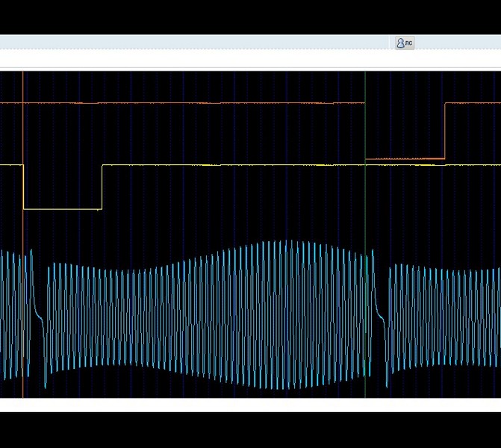Click the second gap in the blue waveform
The height and width of the screenshot is (448, 501).
point(382,318)
